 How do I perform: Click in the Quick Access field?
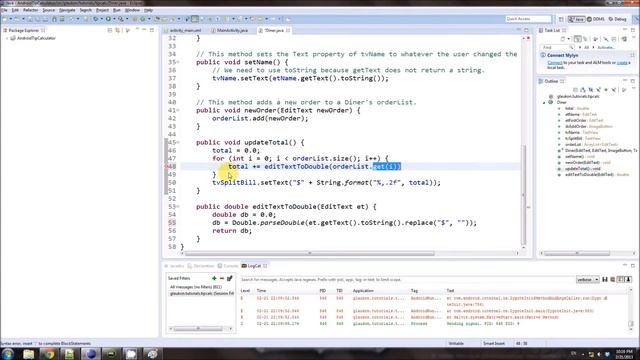(x=528, y=19)
